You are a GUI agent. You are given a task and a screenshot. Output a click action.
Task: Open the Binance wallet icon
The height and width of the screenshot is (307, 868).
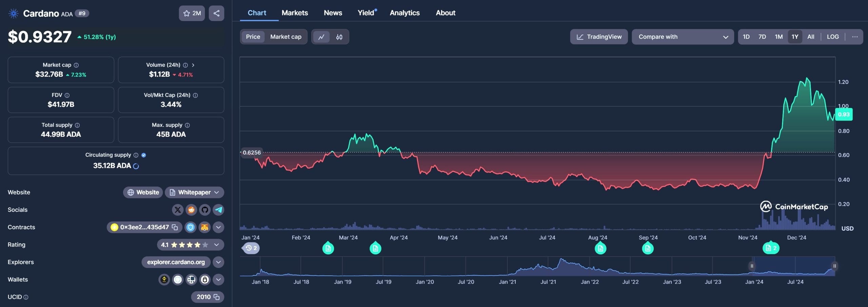(164, 280)
